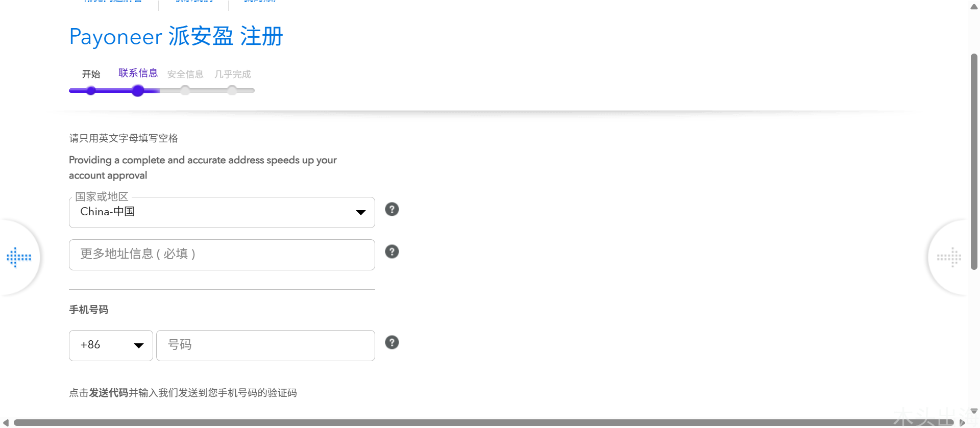Image resolution: width=980 pixels, height=428 pixels.
Task: Open the China-中国 country dropdown
Action: click(x=222, y=212)
